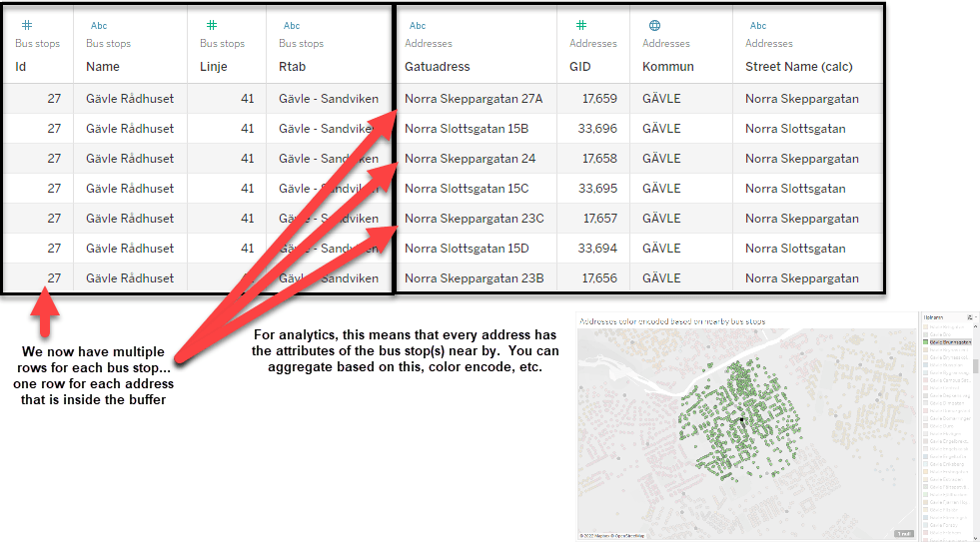Click the Mapbox OpenStreetMap attribution on map
980x542 pixels.
pyautogui.click(x=611, y=536)
